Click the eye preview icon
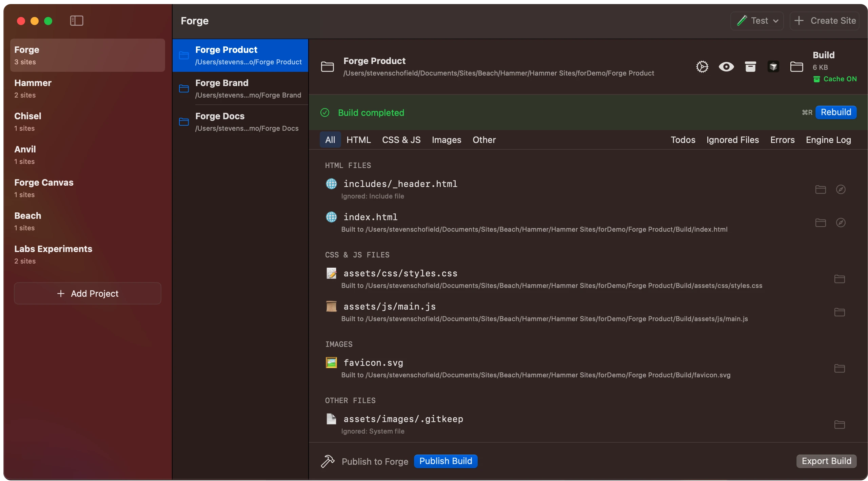This screenshot has height=481, width=868. (x=726, y=67)
